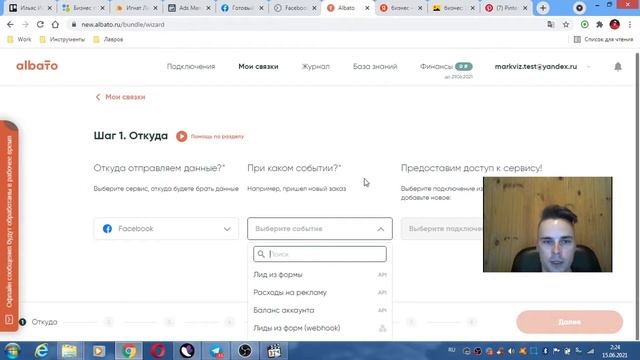Open Telegram from taskbar
The height and width of the screenshot is (360, 640).
(216, 351)
